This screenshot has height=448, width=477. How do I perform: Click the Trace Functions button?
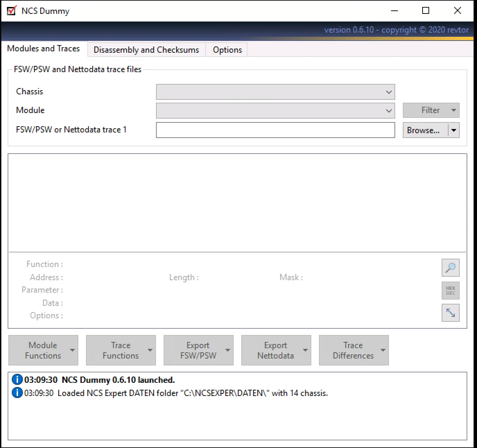(121, 350)
